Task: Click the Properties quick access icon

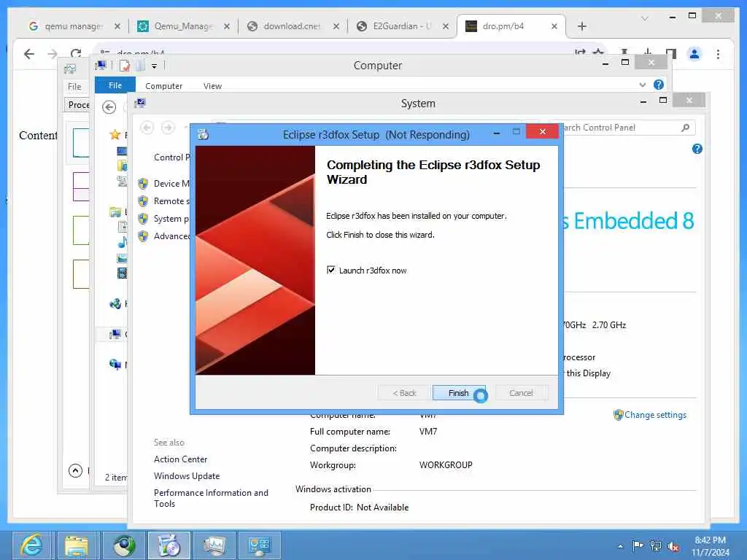Action: [x=124, y=66]
